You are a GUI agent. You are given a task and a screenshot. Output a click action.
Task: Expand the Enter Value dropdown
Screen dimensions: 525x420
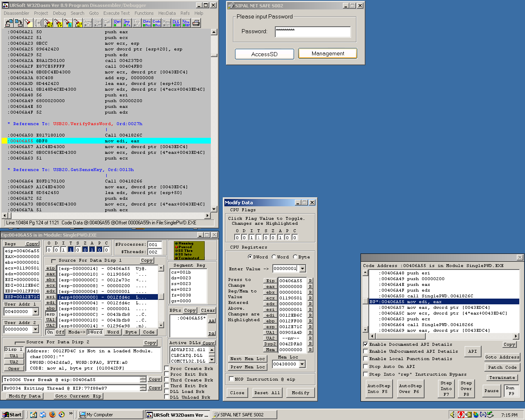(x=303, y=269)
